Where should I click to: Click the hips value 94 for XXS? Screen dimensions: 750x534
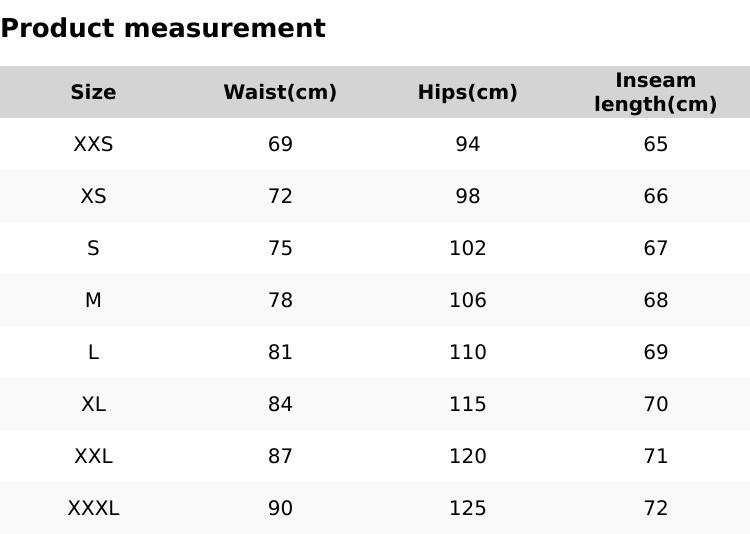(467, 145)
